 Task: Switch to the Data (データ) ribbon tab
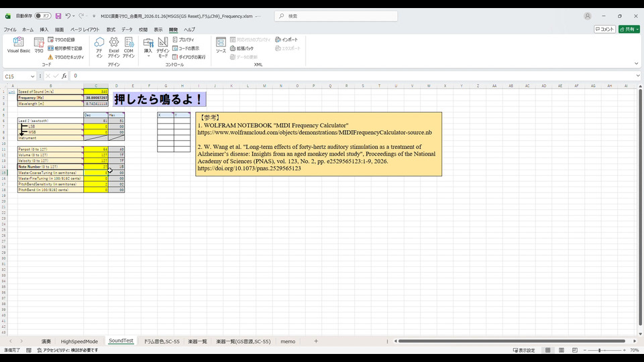pyautogui.click(x=127, y=29)
